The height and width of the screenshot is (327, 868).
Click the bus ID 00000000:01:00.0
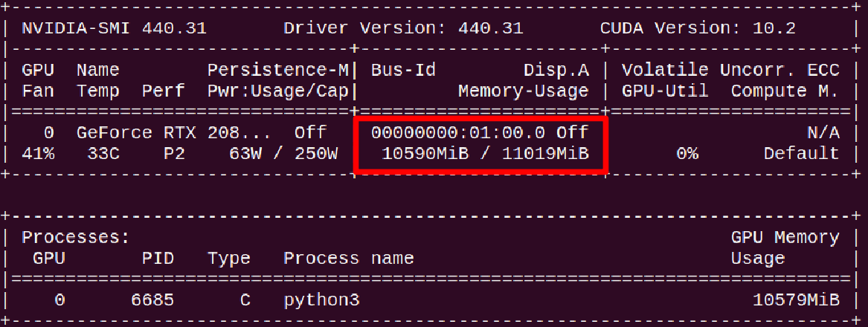[x=458, y=133]
